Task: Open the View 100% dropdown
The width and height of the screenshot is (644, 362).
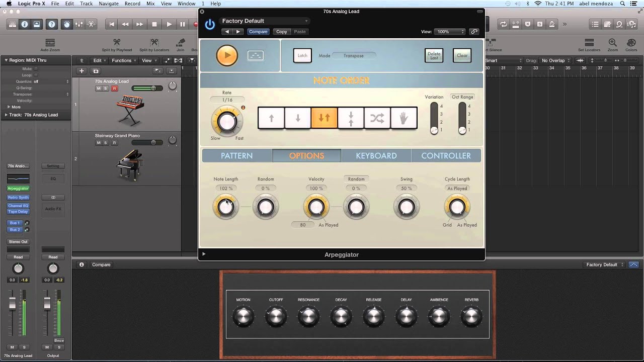Action: [450, 32]
